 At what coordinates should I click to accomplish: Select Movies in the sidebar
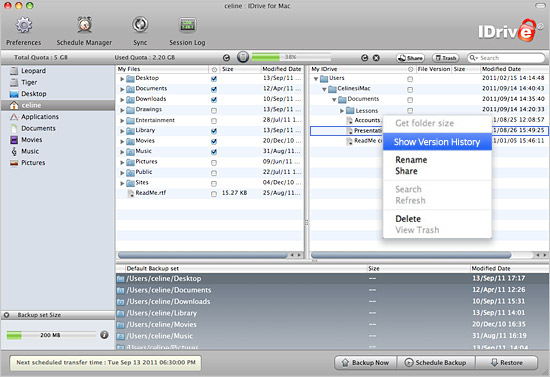pyautogui.click(x=32, y=140)
